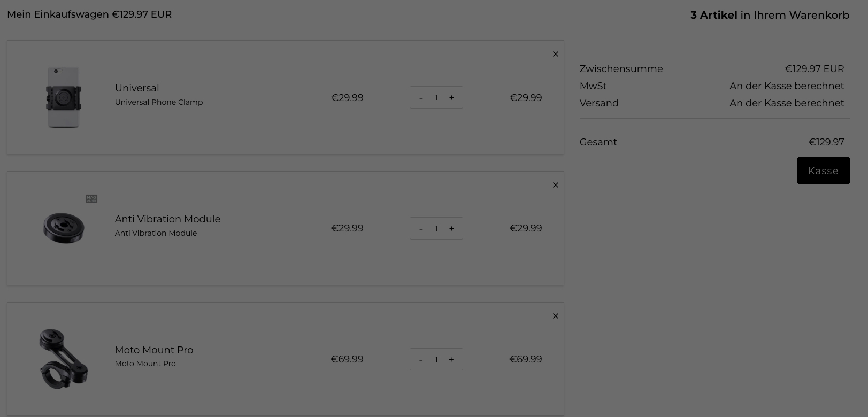Screen dimensions: 868x417
Task: Click the Kasse checkout button
Action: pos(823,171)
